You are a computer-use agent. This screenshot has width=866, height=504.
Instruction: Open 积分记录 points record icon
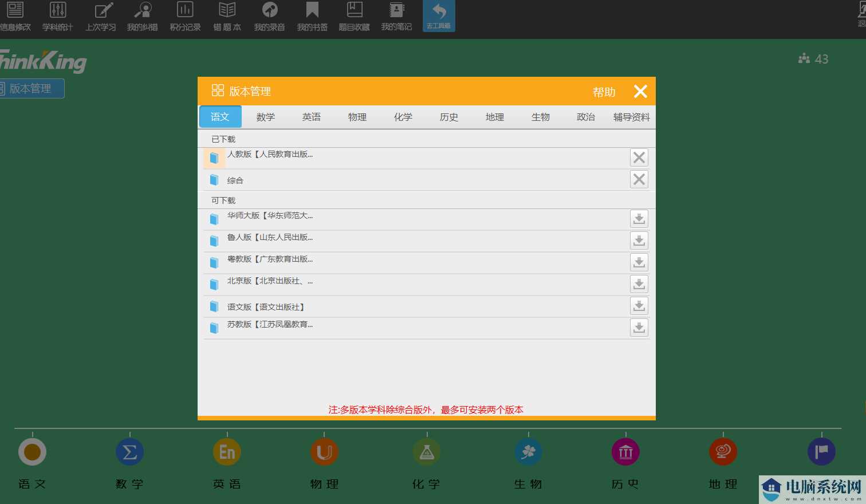coord(185,16)
